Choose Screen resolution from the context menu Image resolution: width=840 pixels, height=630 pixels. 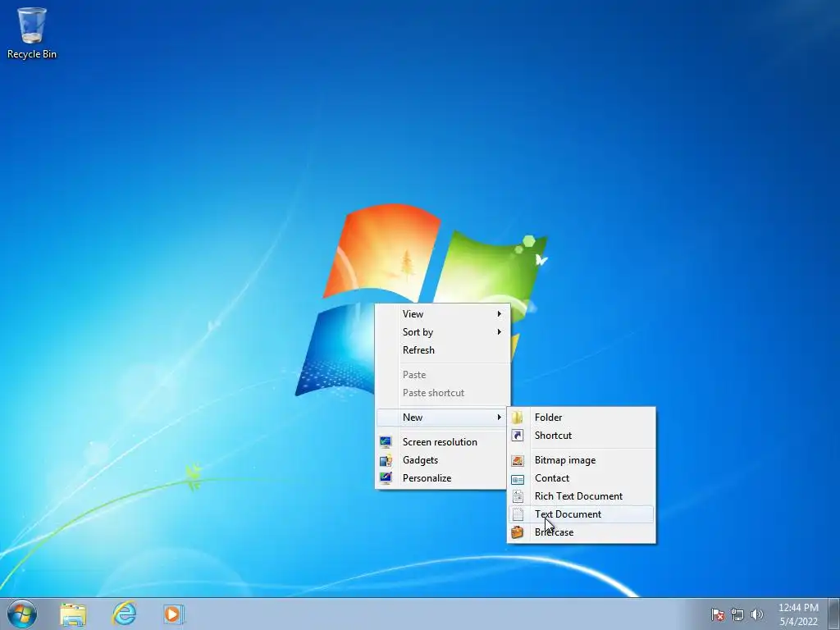coord(442,442)
